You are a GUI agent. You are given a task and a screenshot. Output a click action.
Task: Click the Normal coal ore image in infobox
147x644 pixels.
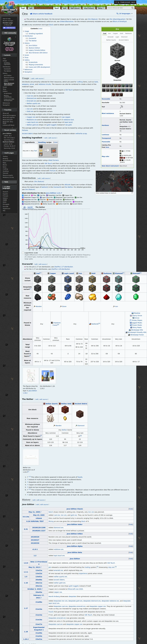tap(117, 51)
